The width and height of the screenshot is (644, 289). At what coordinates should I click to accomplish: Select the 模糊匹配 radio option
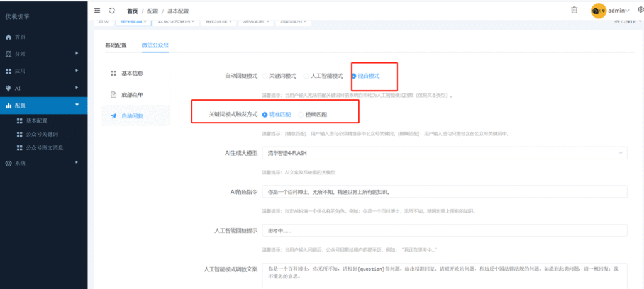pyautogui.click(x=313, y=115)
